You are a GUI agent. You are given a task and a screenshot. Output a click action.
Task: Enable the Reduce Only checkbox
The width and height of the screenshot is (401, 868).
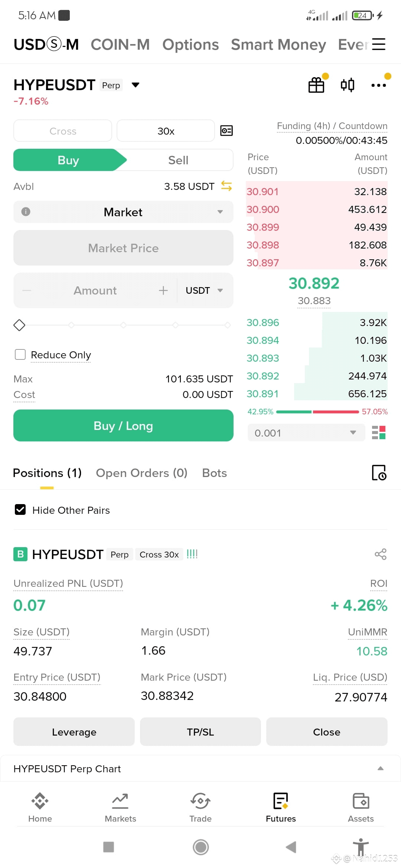pos(20,355)
